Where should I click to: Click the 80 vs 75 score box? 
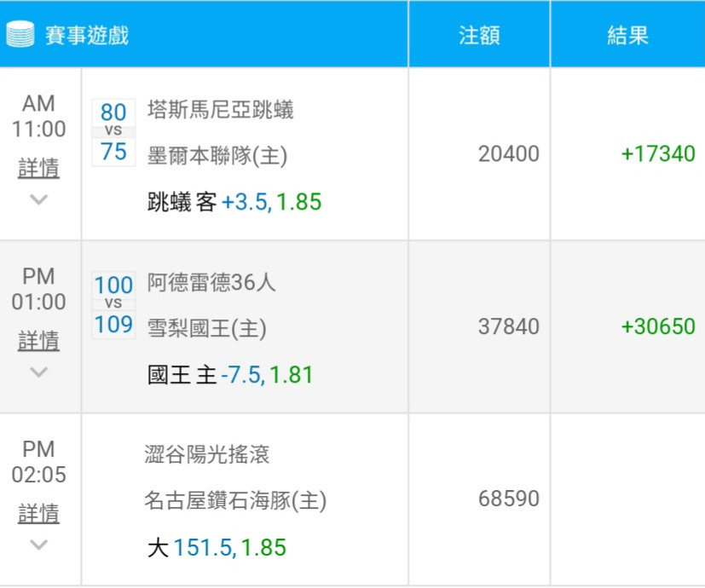(x=113, y=132)
